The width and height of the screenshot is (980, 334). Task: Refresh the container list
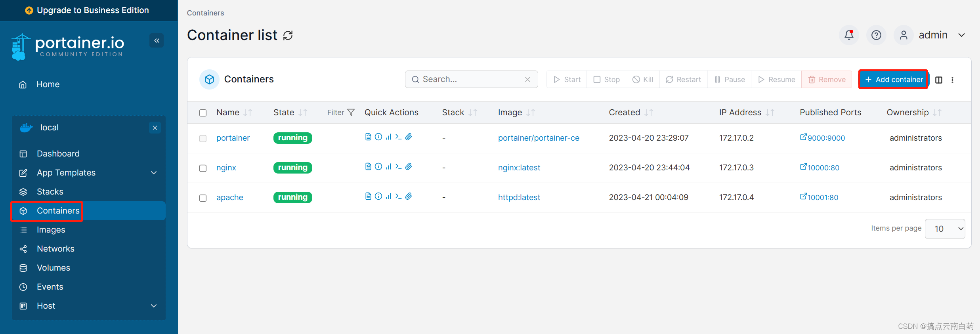click(x=288, y=36)
